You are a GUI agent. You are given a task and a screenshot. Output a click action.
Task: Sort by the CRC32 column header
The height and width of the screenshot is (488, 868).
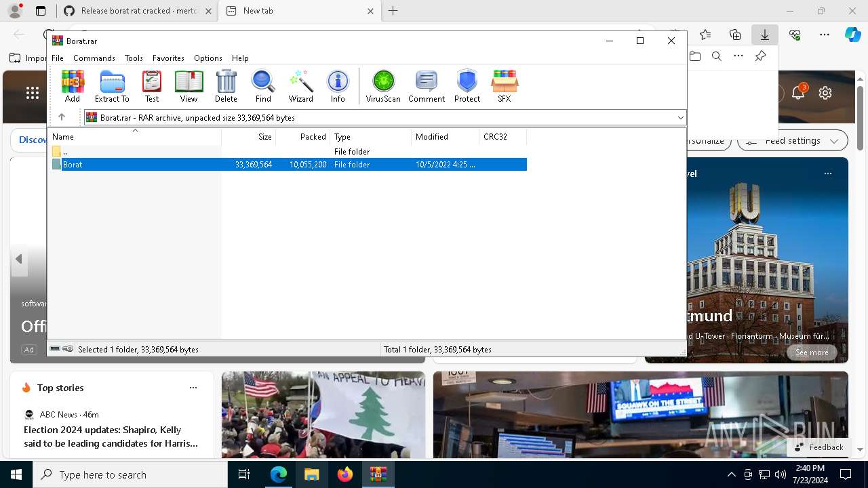503,137
